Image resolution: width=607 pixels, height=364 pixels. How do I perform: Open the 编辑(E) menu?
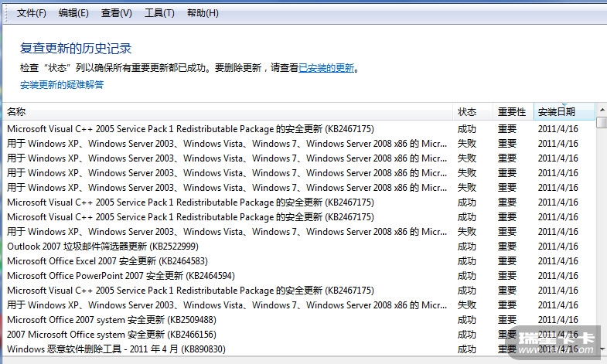tap(73, 13)
